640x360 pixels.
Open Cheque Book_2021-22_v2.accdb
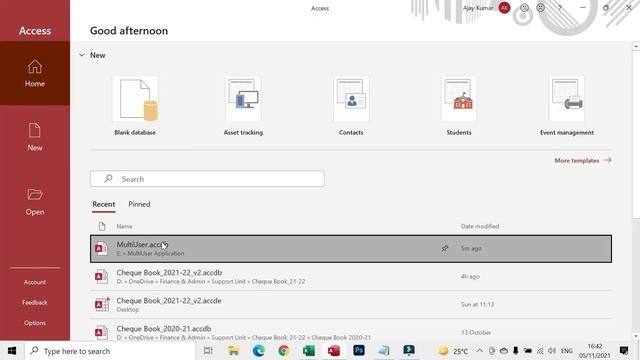tap(351, 277)
